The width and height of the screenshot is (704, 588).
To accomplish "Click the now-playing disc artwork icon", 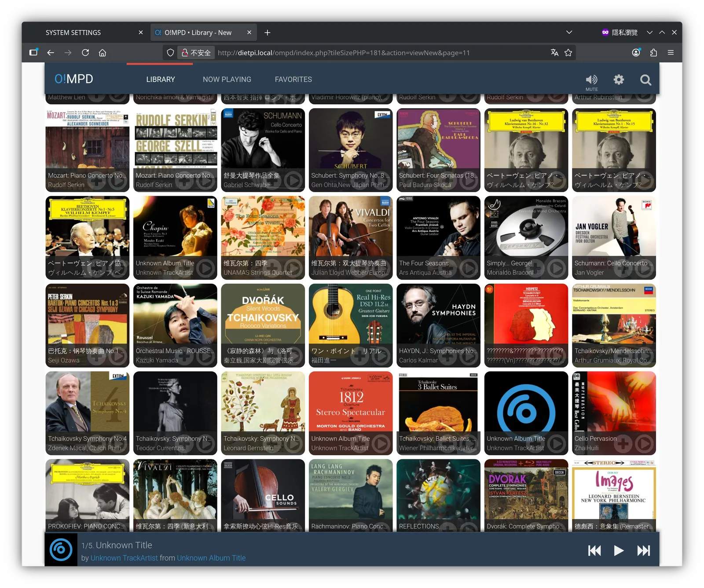I will click(61, 549).
